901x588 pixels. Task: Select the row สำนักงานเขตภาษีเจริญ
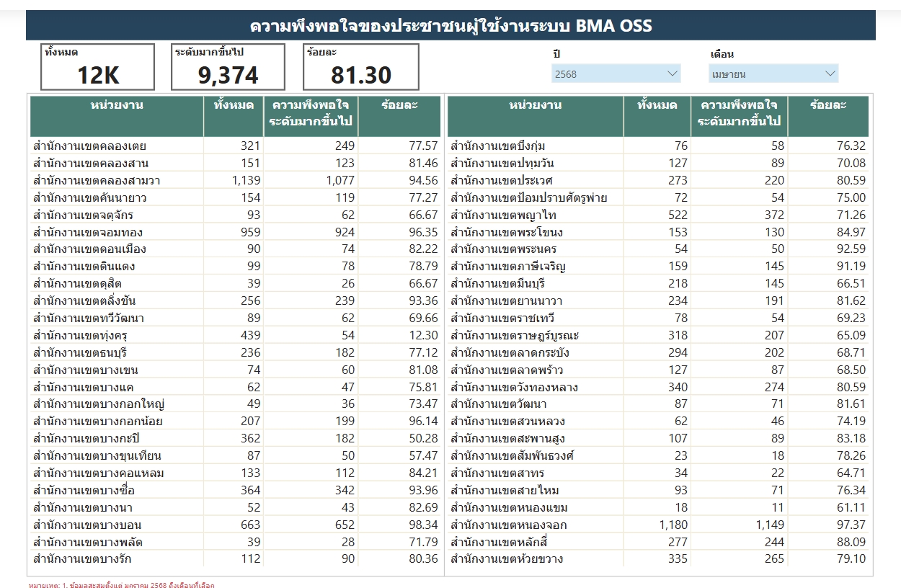(658, 266)
